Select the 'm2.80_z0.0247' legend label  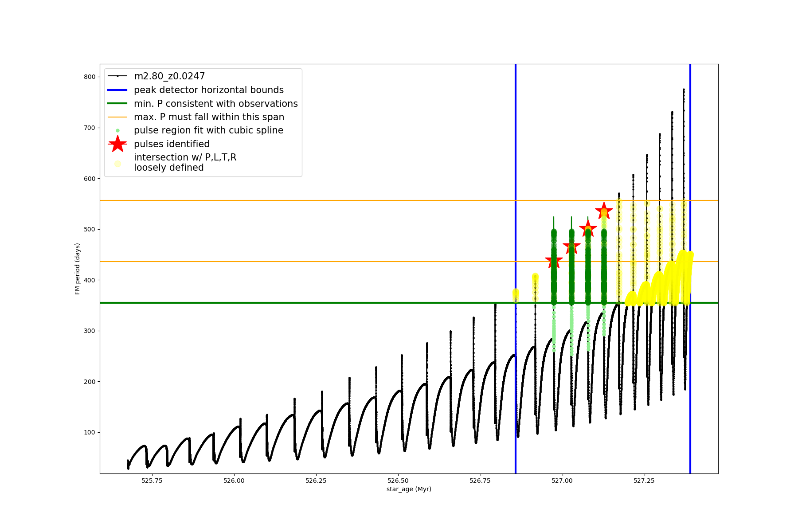pyautogui.click(x=169, y=76)
